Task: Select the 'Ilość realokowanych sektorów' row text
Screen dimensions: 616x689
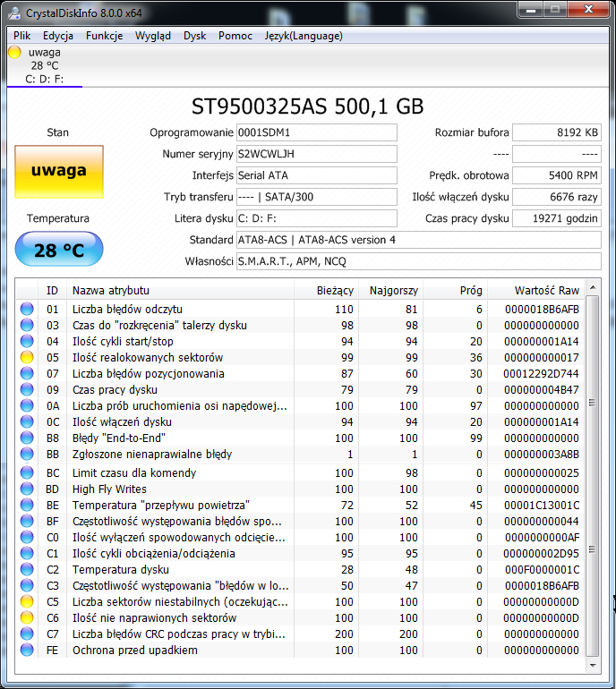Action: pyautogui.click(x=148, y=357)
